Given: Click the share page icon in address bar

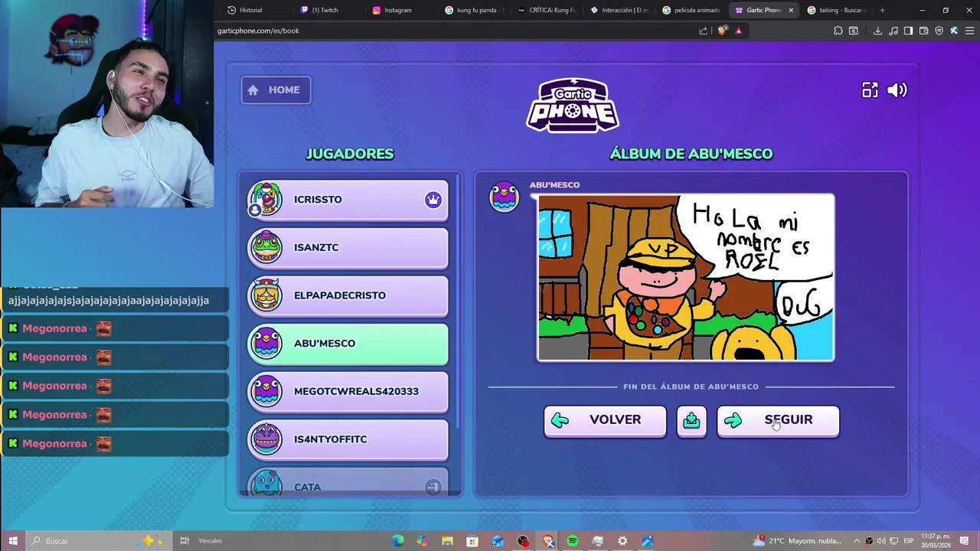Looking at the screenshot, I should (703, 31).
